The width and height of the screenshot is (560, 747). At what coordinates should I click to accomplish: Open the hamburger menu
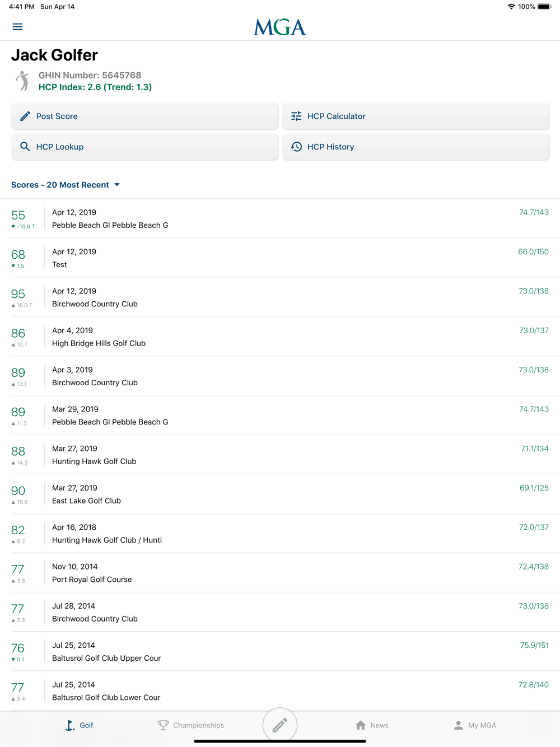17,27
